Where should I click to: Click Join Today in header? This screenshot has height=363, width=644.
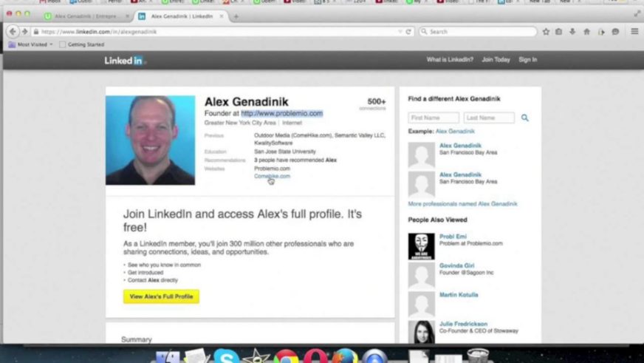tap(496, 60)
